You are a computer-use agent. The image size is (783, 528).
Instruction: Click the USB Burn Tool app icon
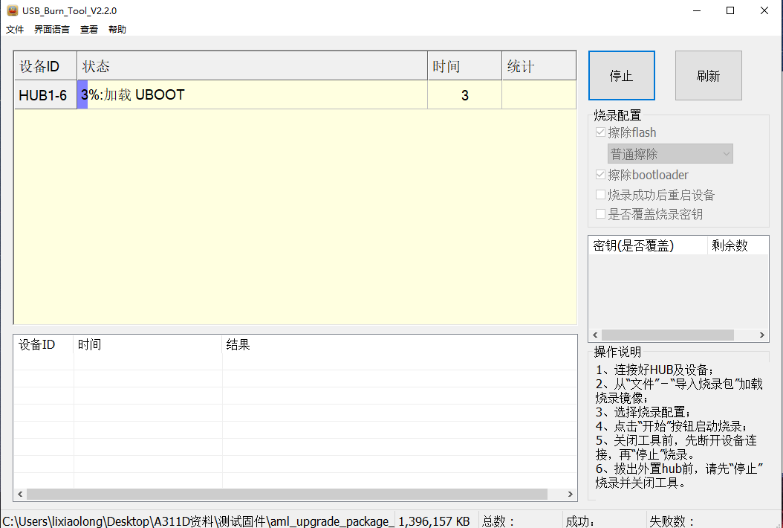click(12, 10)
